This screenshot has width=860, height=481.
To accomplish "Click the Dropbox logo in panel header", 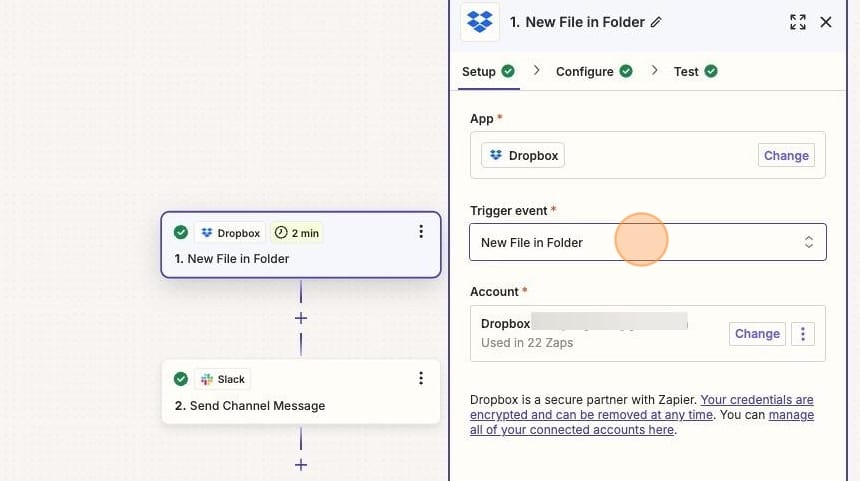I will [480, 22].
